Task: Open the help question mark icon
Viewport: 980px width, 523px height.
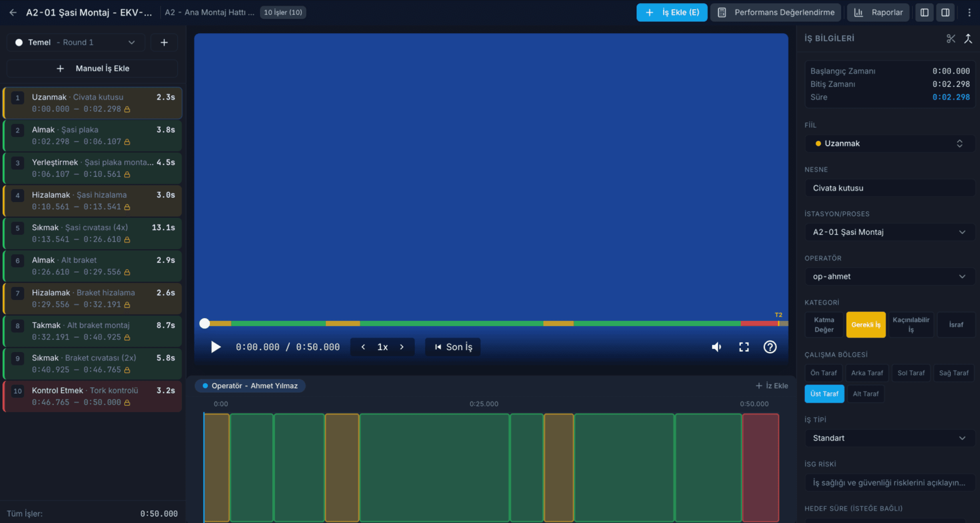Action: [770, 347]
